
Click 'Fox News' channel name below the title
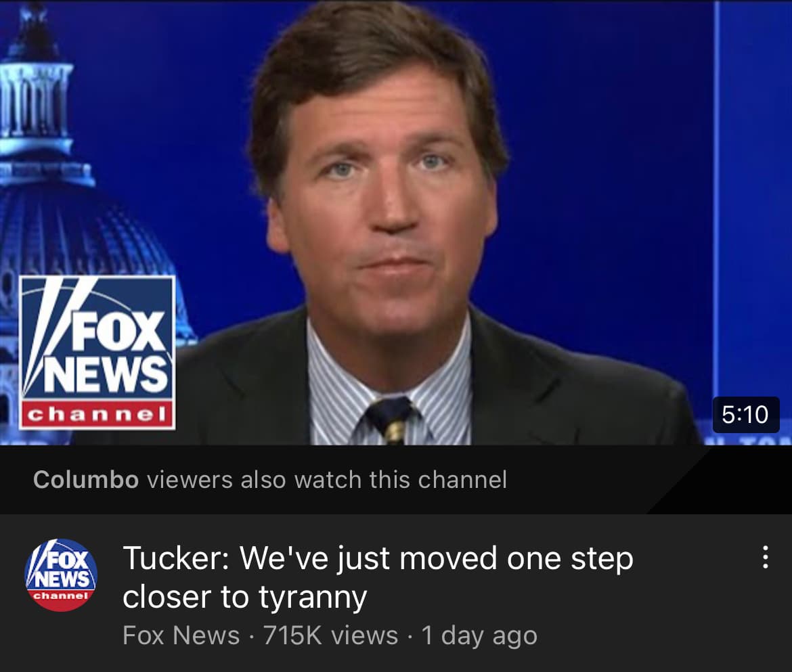coord(181,635)
